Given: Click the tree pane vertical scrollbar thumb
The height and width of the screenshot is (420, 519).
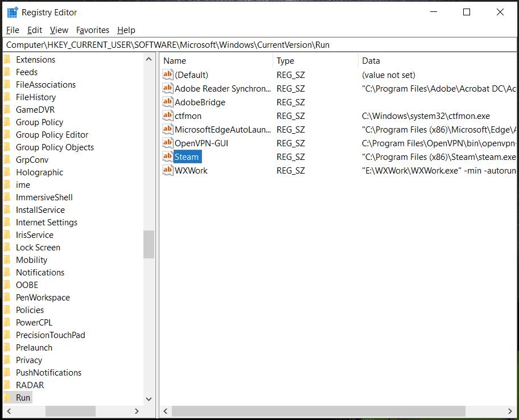Looking at the screenshot, I should point(149,244).
